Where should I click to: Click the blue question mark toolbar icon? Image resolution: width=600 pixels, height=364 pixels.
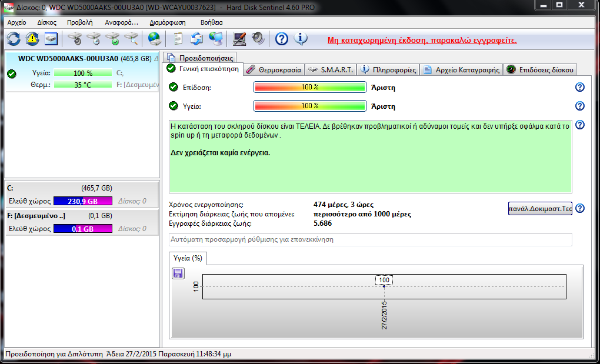click(282, 39)
